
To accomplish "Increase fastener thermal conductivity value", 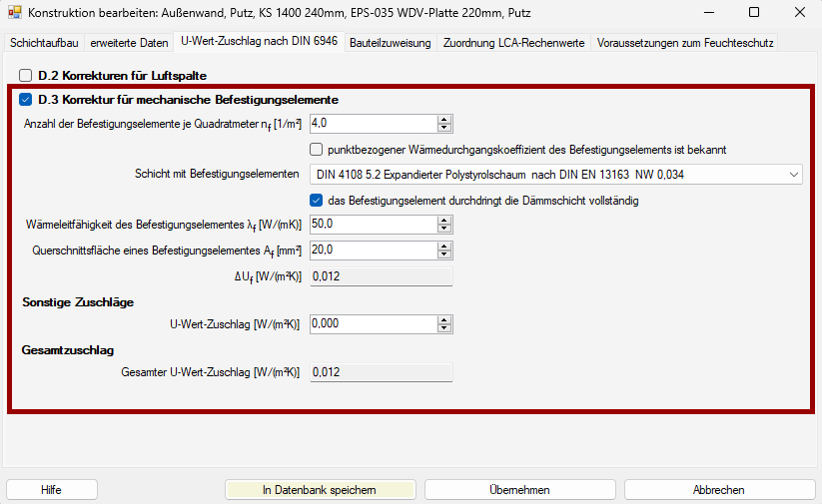I will pyautogui.click(x=444, y=221).
